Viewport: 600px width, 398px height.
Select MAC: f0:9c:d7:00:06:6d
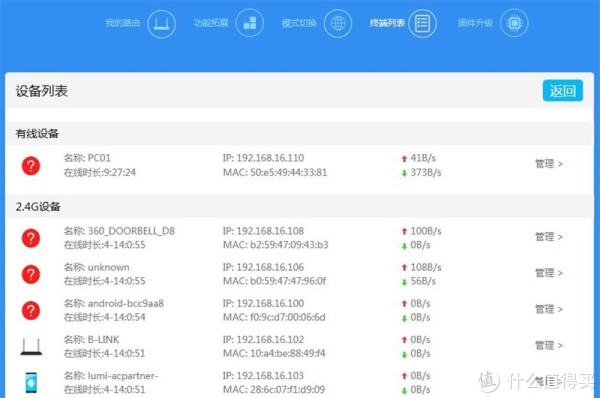(274, 317)
